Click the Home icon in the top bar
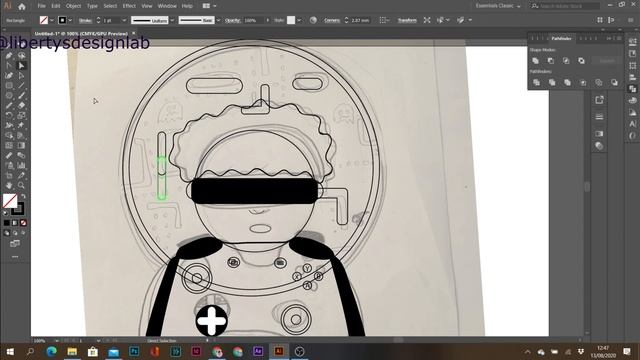 coord(21,6)
